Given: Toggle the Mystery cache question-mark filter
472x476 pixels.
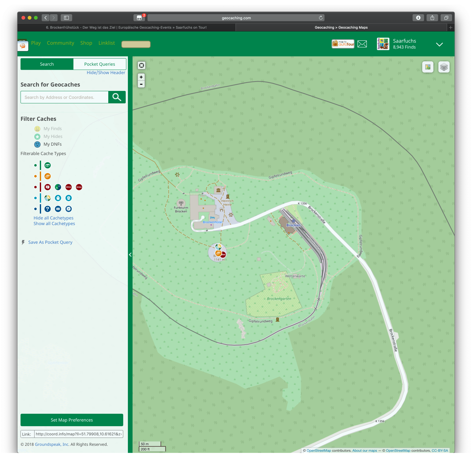Looking at the screenshot, I should [x=48, y=209].
